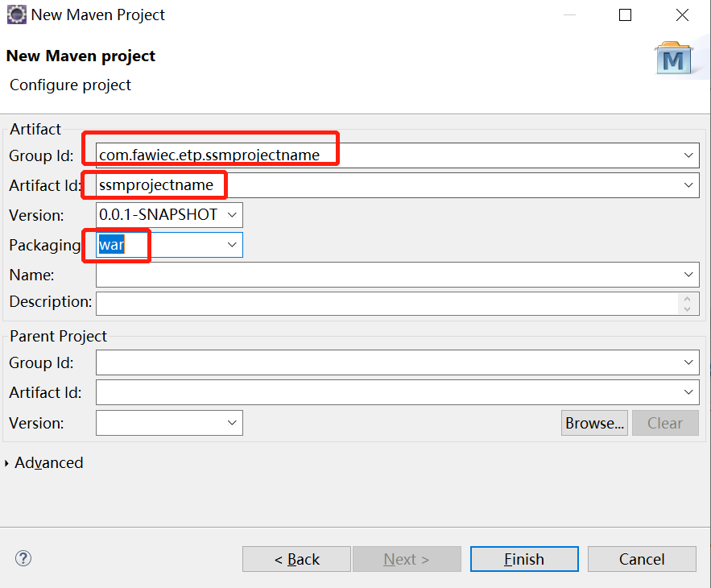Image resolution: width=711 pixels, height=588 pixels.
Task: Click the greyed-out Clear button
Action: 665,423
